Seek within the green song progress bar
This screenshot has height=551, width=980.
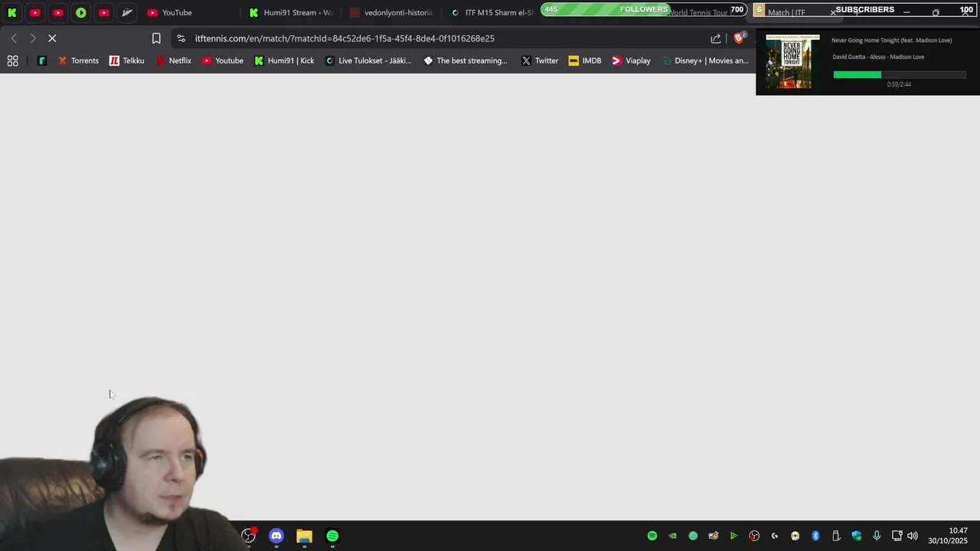[x=900, y=74]
